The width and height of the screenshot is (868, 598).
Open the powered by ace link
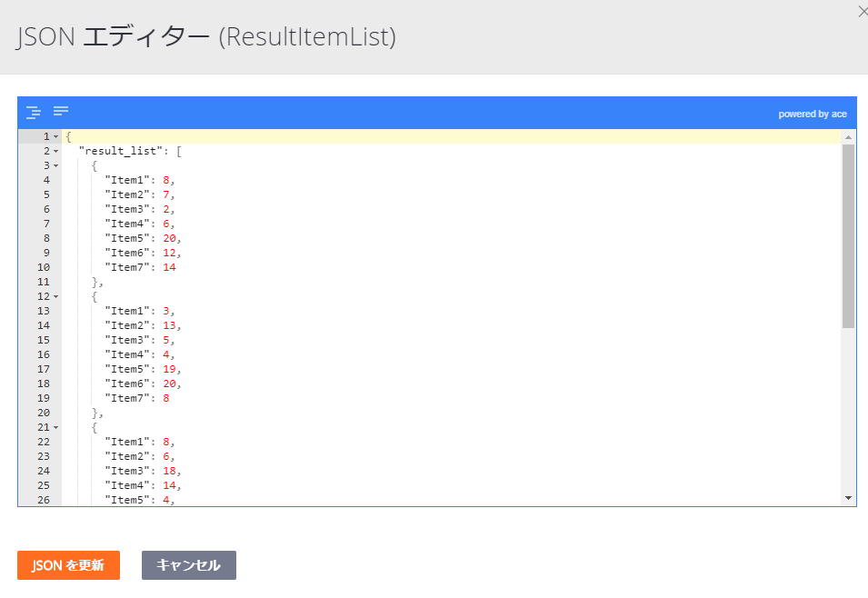(812, 115)
